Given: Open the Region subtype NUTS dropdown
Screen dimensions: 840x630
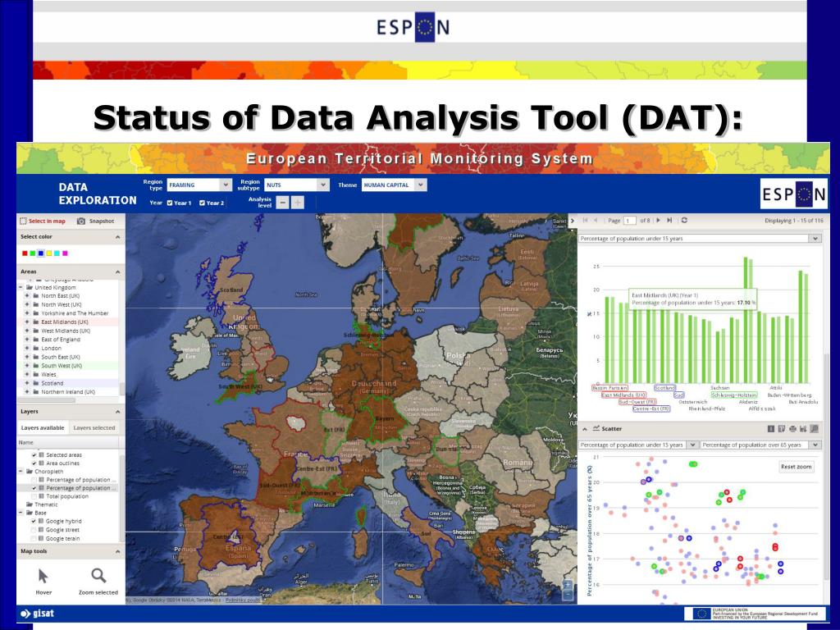Looking at the screenshot, I should pyautogui.click(x=297, y=185).
